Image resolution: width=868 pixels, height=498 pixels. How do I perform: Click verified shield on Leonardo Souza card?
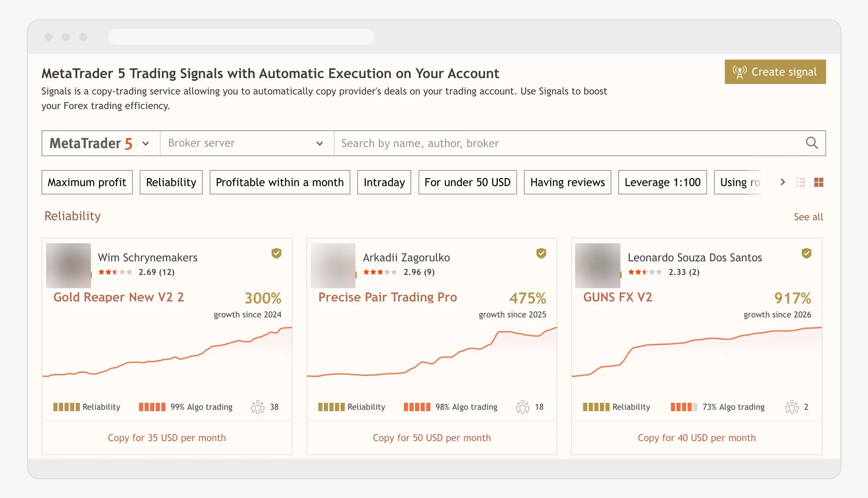pyautogui.click(x=806, y=253)
